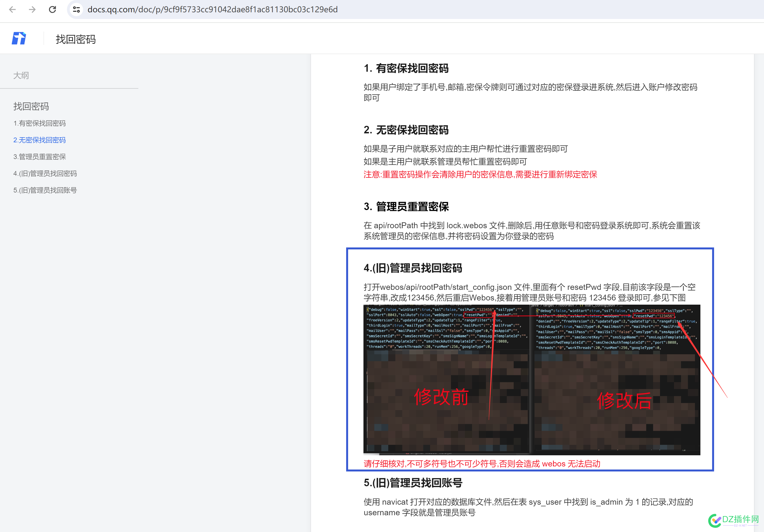Click paragraph mentioning lock.webos 文件
764x532 pixels.
pos(532,231)
